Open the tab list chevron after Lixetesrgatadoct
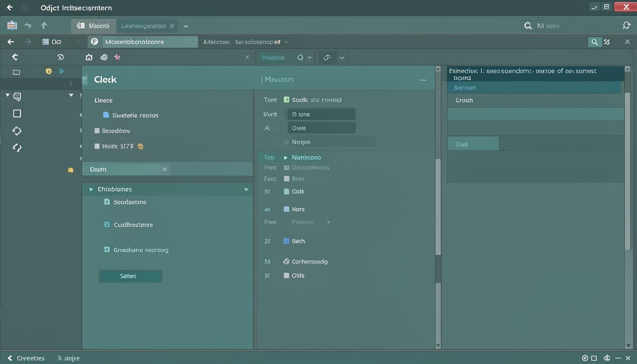This screenshot has width=637, height=364. click(x=186, y=26)
